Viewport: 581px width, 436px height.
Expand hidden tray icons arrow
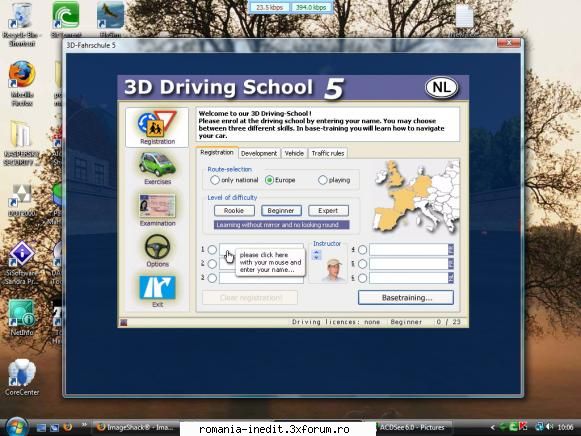[492, 427]
